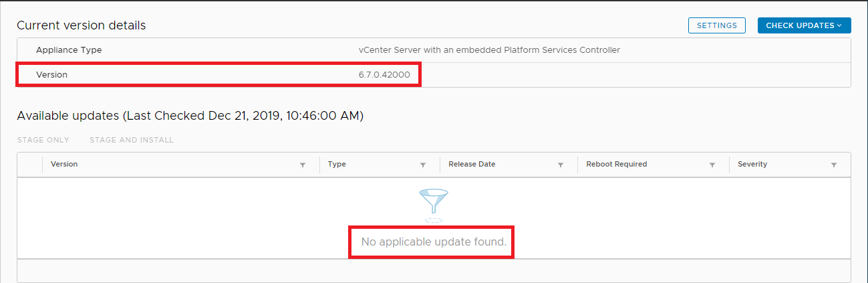Select the version number 6.7.0.42000
868x283 pixels.
click(x=384, y=75)
